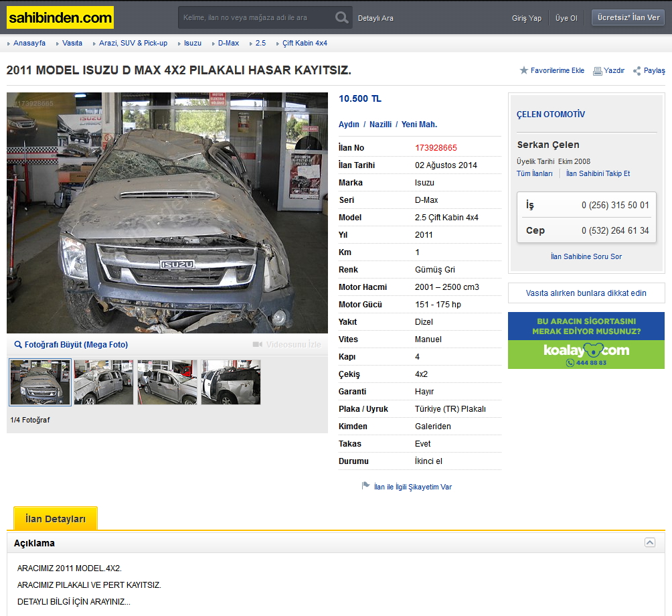Click the Gümüş Gri color value

tap(435, 270)
